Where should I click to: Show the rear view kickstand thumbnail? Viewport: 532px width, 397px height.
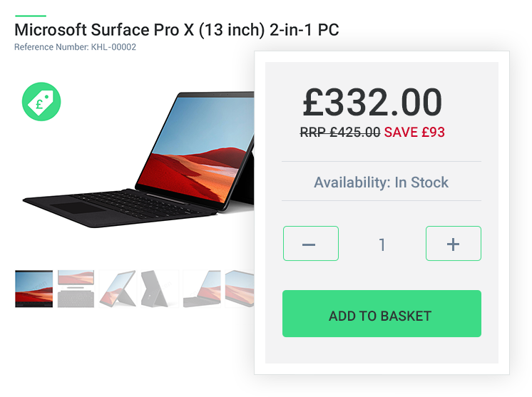(x=160, y=289)
